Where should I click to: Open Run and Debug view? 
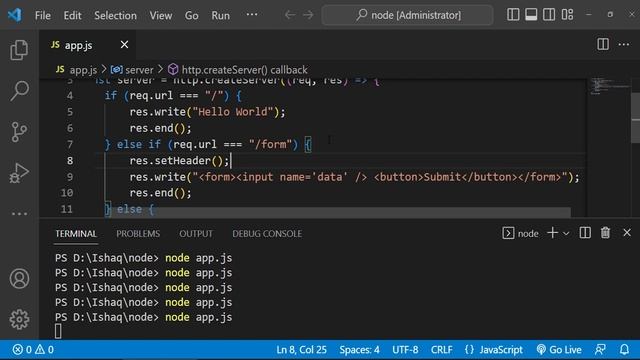(x=19, y=173)
